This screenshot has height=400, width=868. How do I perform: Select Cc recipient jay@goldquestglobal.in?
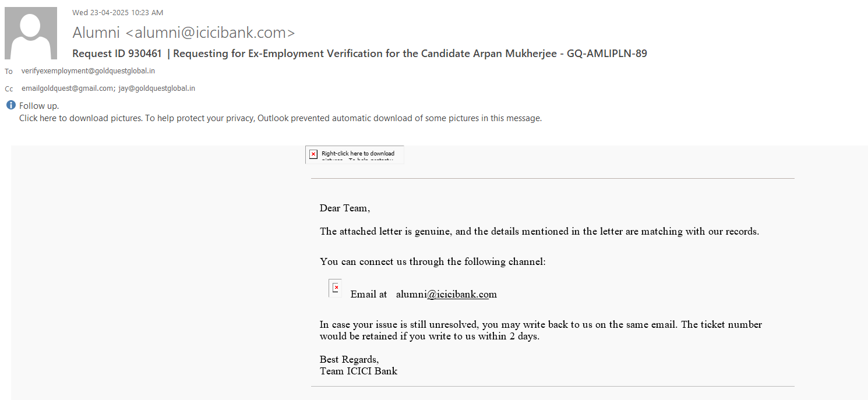click(157, 89)
